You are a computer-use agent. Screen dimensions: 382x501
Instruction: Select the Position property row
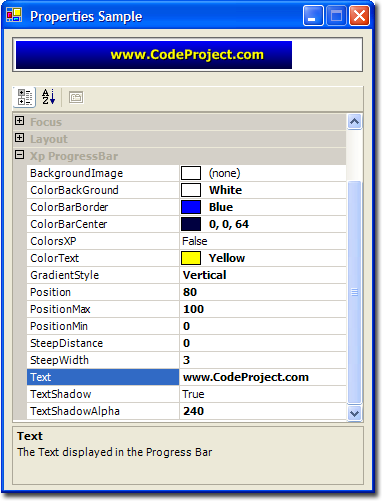[x=186, y=292]
